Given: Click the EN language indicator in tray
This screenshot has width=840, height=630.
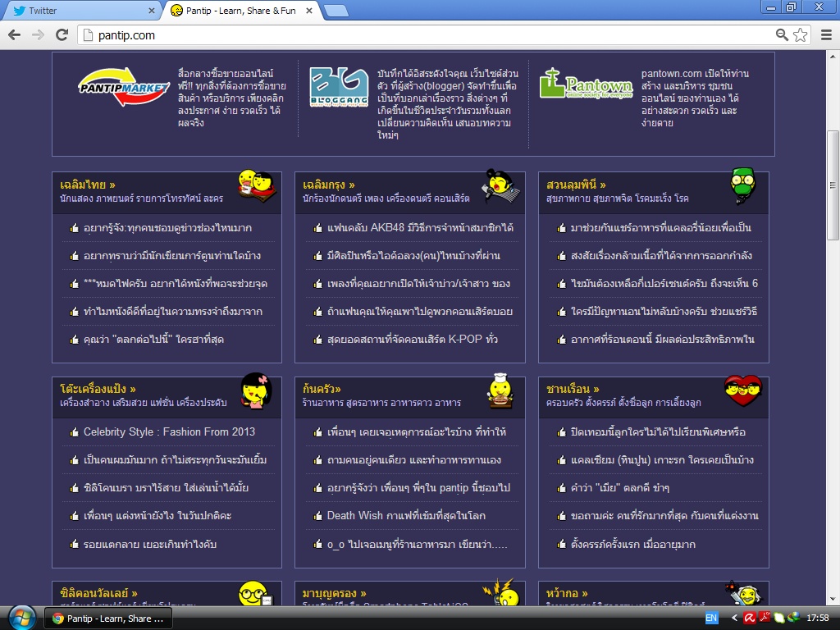Looking at the screenshot, I should (x=711, y=619).
